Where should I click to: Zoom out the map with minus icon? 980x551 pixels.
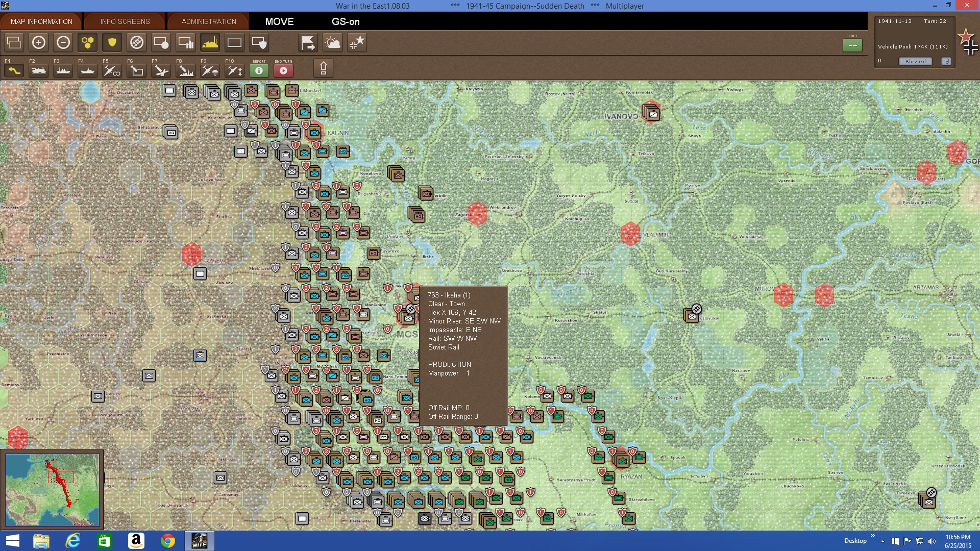(x=63, y=42)
